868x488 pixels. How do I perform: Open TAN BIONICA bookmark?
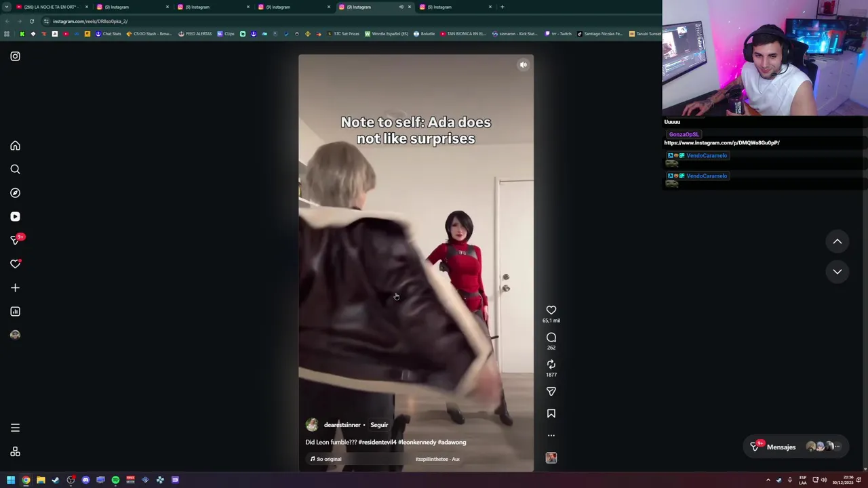pyautogui.click(x=463, y=34)
